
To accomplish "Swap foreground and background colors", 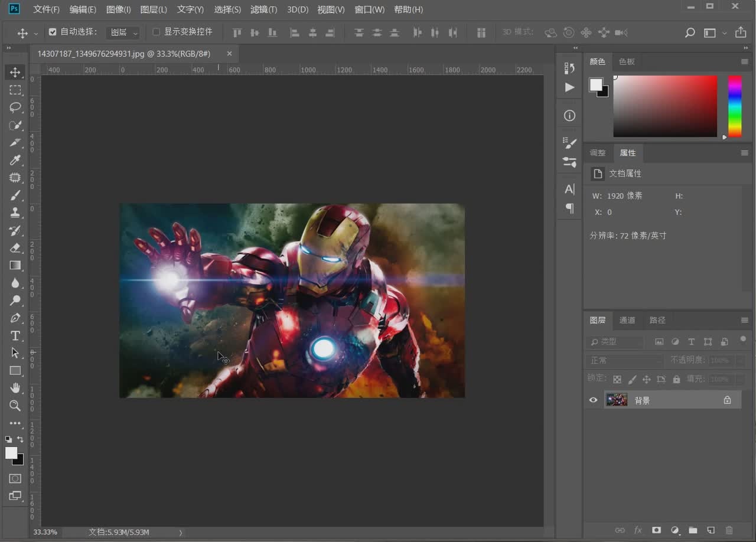I will click(x=21, y=439).
